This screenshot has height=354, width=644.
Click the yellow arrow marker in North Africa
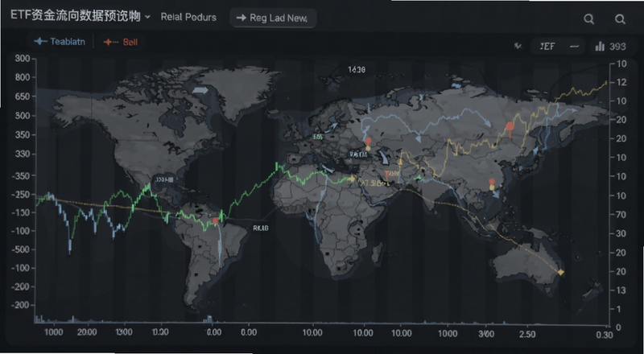click(x=352, y=179)
